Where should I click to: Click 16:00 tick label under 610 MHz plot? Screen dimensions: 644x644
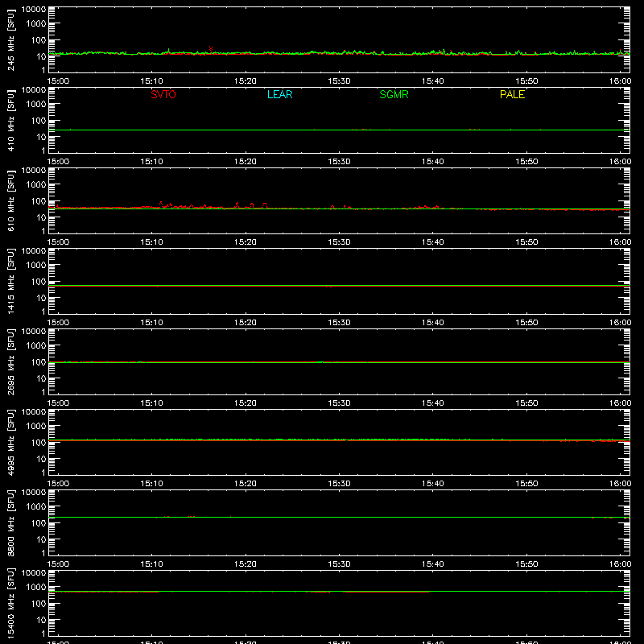[620, 242]
